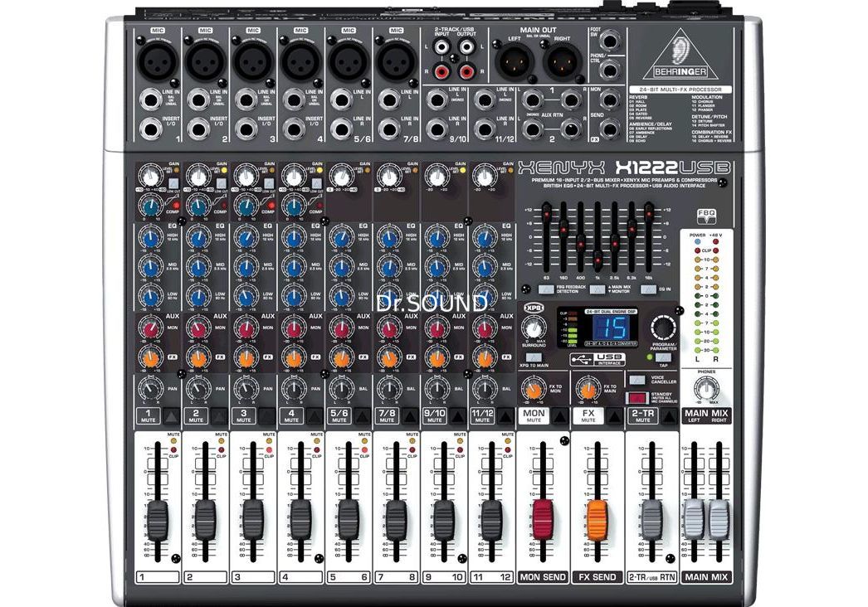Click the channel 3 INSERT I/O jack
The height and width of the screenshot is (607, 868).
tap(246, 130)
